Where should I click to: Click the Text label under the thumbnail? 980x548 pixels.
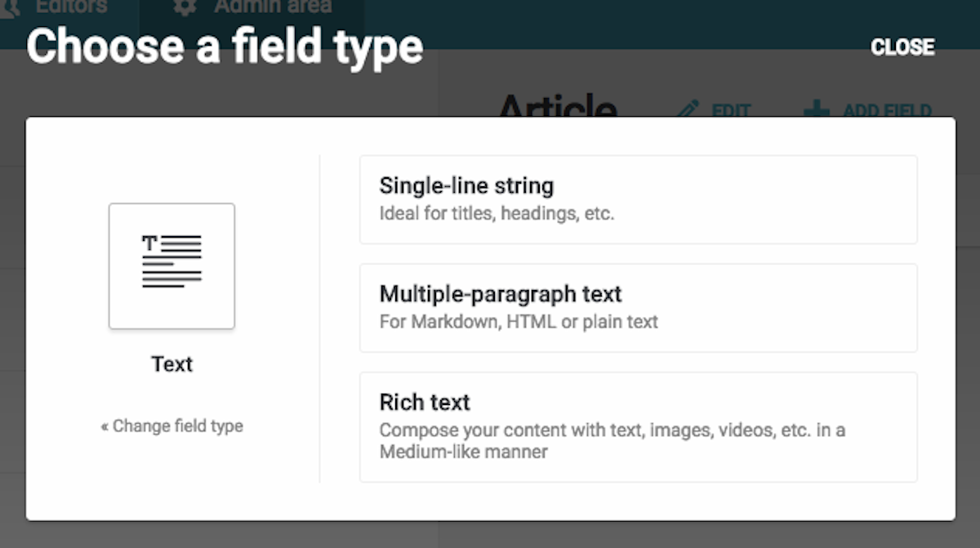pyautogui.click(x=171, y=364)
